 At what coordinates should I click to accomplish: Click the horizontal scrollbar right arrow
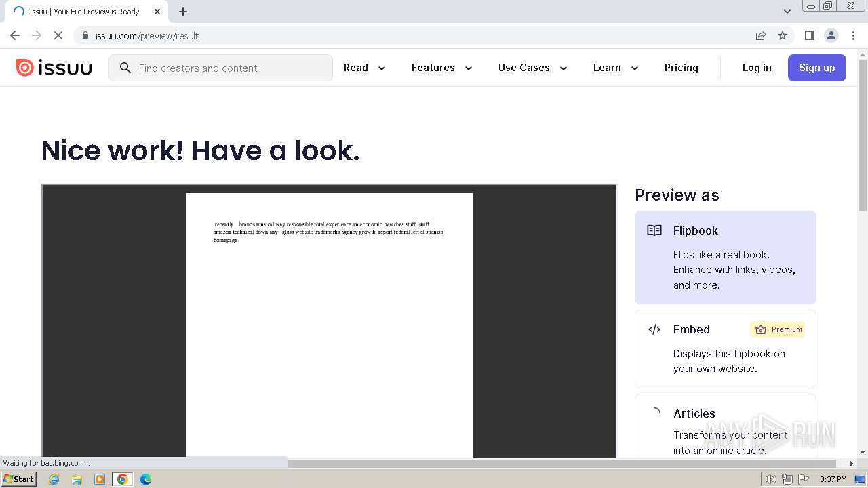tap(852, 464)
